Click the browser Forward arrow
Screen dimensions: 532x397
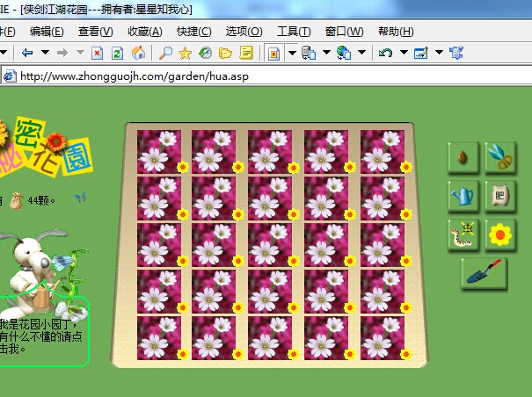pyautogui.click(x=62, y=53)
